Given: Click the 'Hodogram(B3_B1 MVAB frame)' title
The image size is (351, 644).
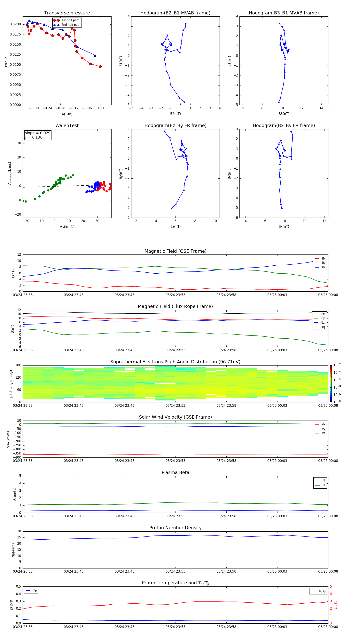Looking at the screenshot, I should coord(284,13).
